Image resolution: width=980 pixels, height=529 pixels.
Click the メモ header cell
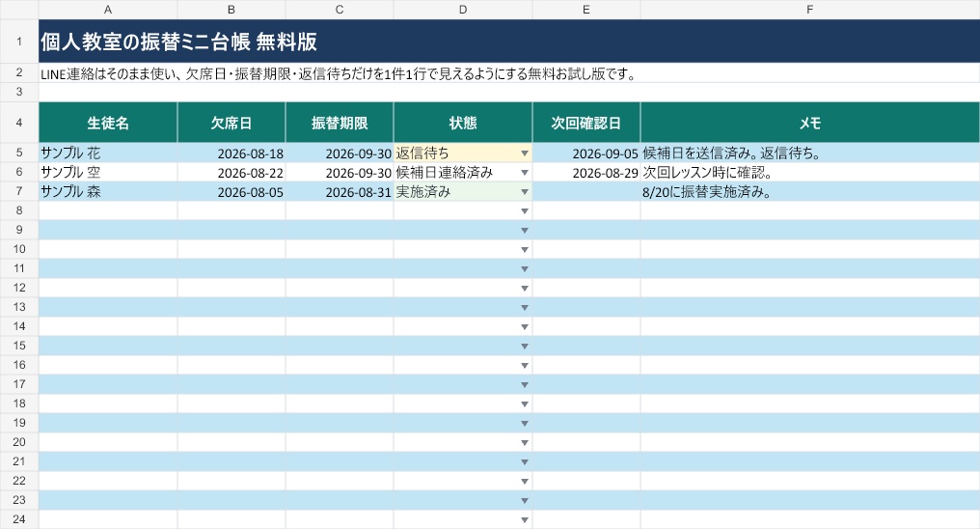[810, 123]
